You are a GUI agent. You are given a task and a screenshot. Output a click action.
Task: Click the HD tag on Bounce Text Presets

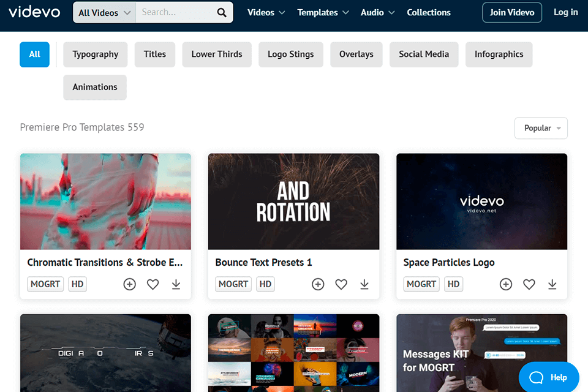265,284
